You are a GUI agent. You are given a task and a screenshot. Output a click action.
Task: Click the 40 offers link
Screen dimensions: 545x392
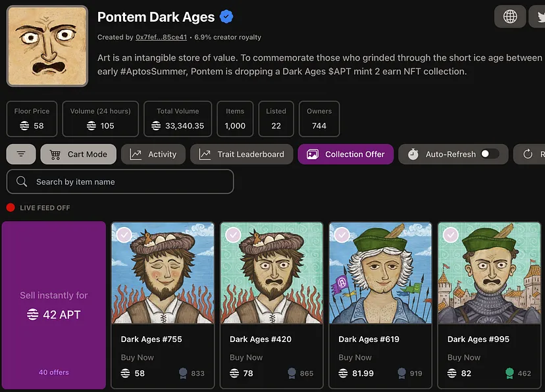coord(54,372)
